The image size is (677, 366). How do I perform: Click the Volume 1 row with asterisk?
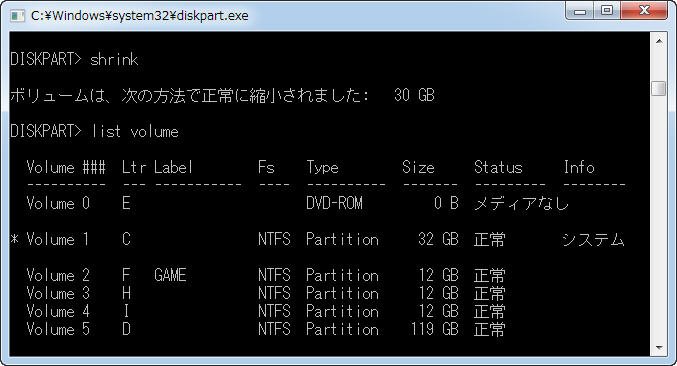click(317, 239)
